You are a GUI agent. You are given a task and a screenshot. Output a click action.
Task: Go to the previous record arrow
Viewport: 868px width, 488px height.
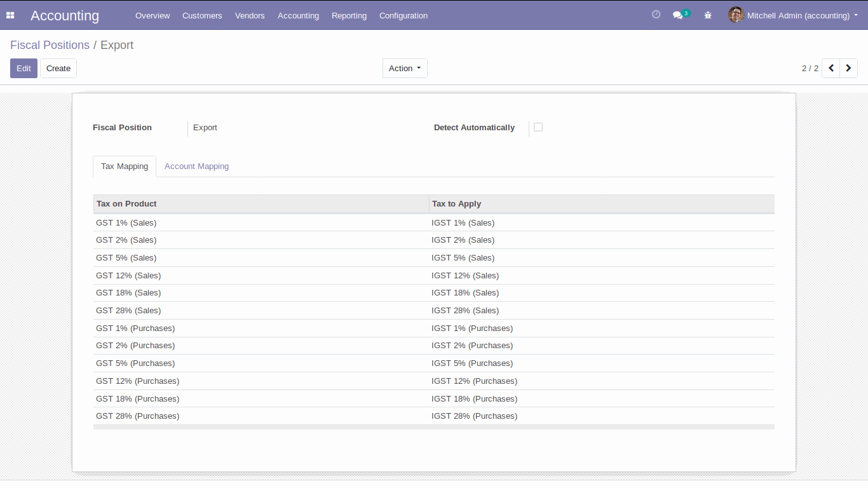[831, 68]
